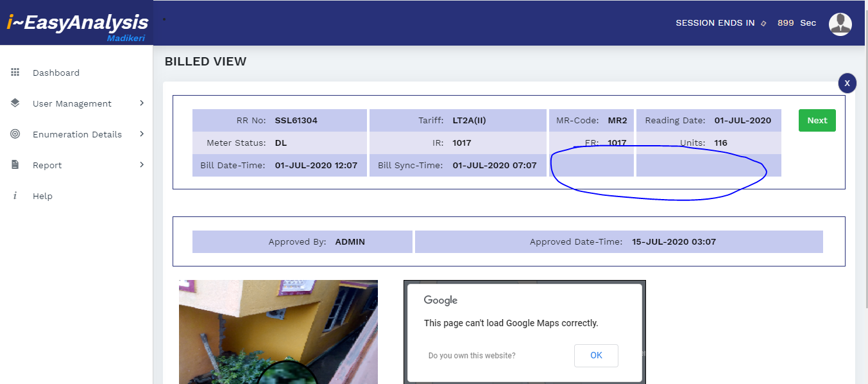The height and width of the screenshot is (384, 868).
Task: Open the building photo thumbnail
Action: point(278,331)
